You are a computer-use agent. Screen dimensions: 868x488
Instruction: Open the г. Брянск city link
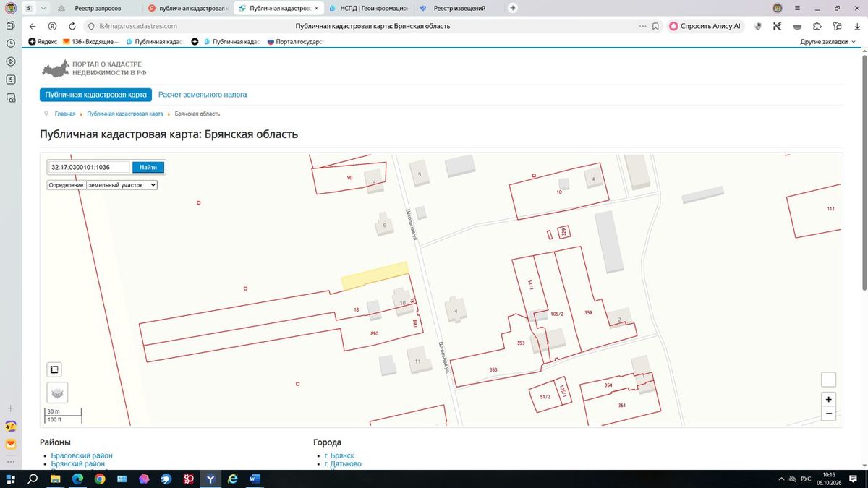339,455
